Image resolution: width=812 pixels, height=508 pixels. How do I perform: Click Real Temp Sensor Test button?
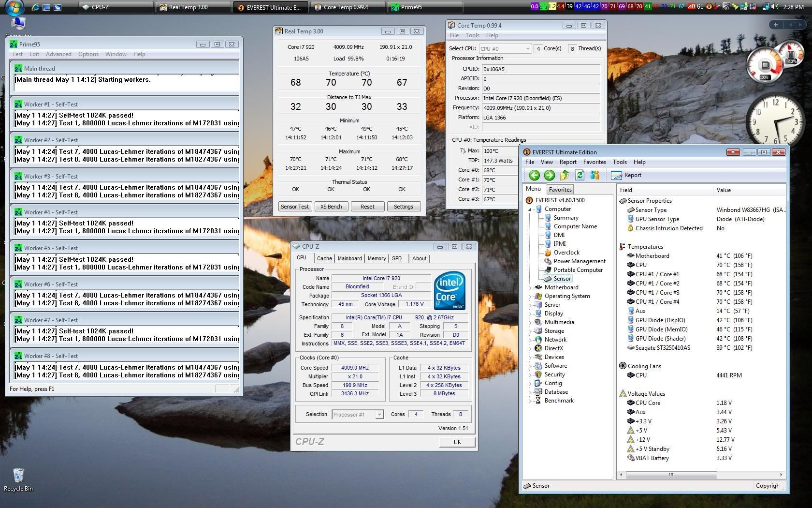pyautogui.click(x=294, y=207)
